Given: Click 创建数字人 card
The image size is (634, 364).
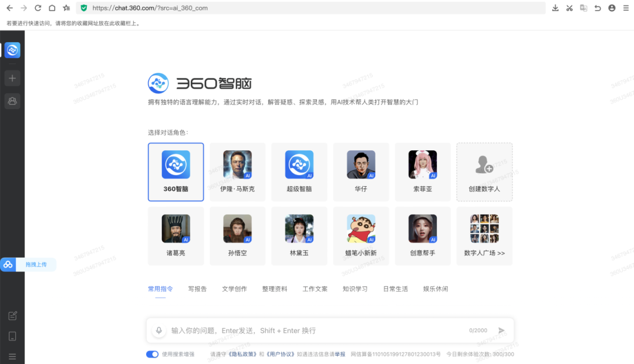Looking at the screenshot, I should click(484, 172).
